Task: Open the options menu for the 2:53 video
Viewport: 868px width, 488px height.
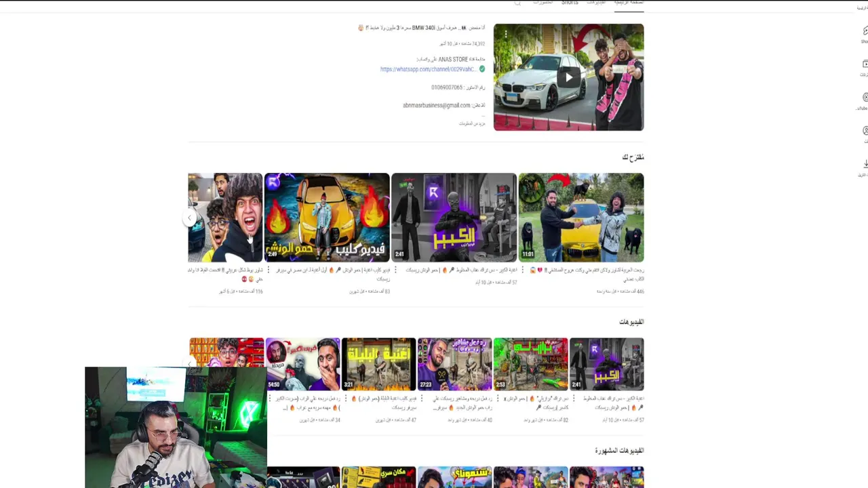Action: (497, 399)
